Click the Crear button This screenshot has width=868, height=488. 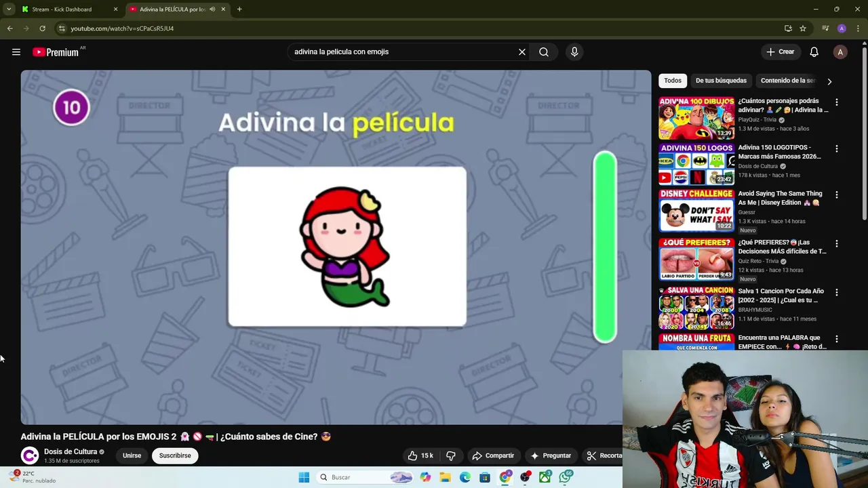(x=781, y=52)
